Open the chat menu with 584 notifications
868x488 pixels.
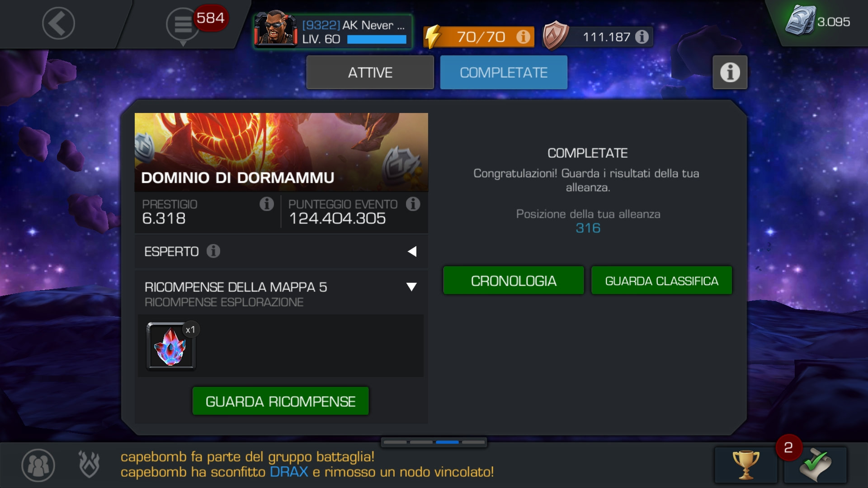pyautogui.click(x=183, y=24)
